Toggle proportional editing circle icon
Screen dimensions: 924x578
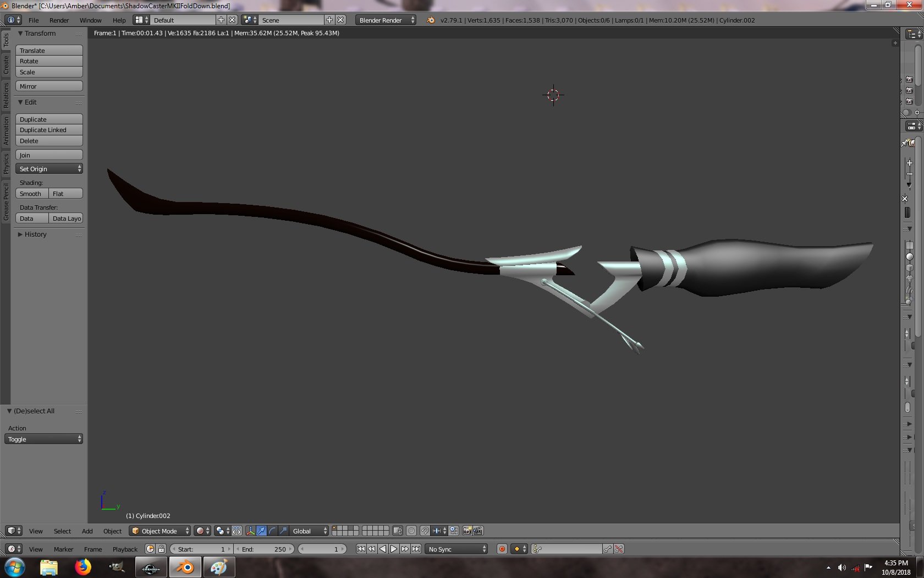coord(411,531)
